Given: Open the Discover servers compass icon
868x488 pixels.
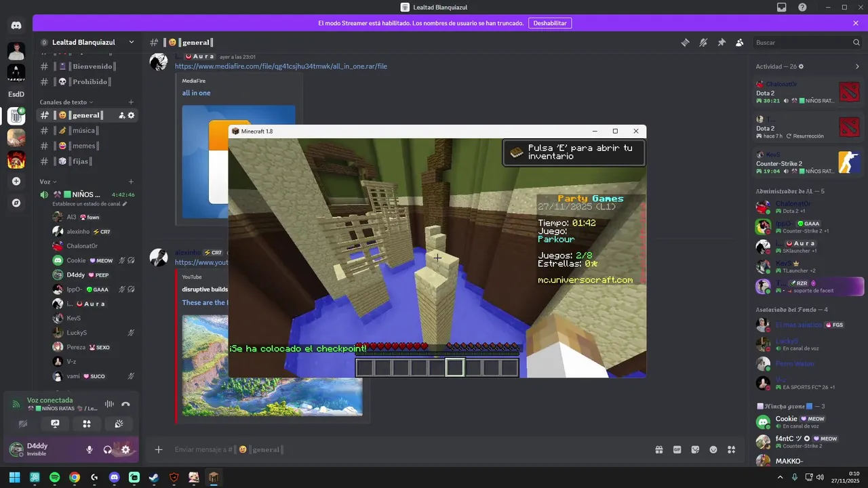Looking at the screenshot, I should click(x=16, y=203).
